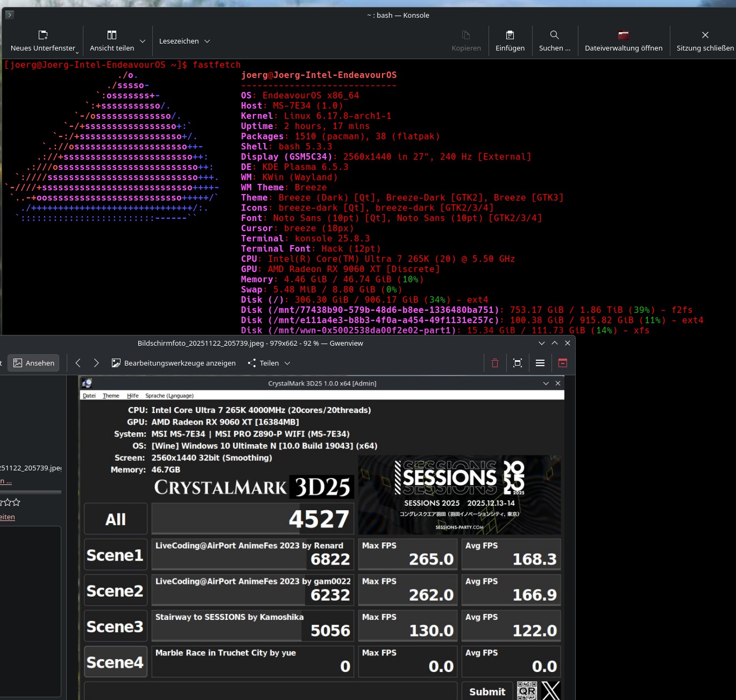Click the typed 'fastfetch' command in the prompt

[217, 65]
